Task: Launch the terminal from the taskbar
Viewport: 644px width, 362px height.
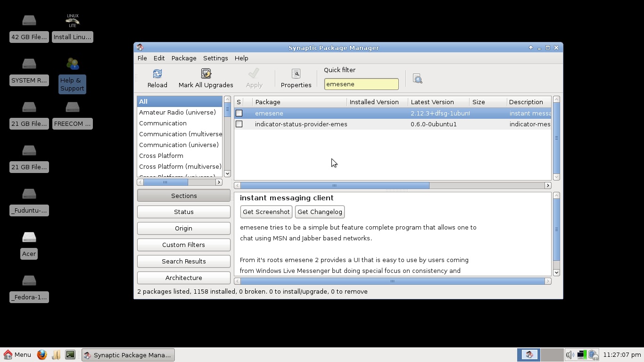Action: 70,354
